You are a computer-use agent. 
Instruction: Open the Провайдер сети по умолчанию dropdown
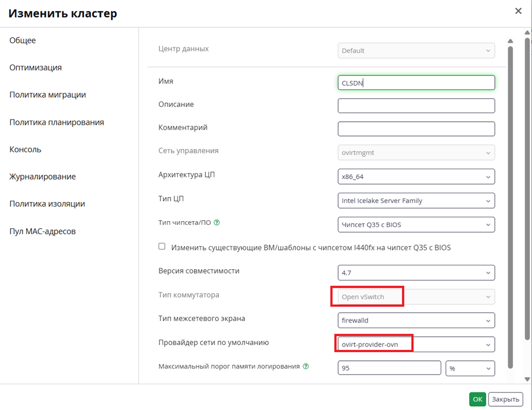[416, 344]
